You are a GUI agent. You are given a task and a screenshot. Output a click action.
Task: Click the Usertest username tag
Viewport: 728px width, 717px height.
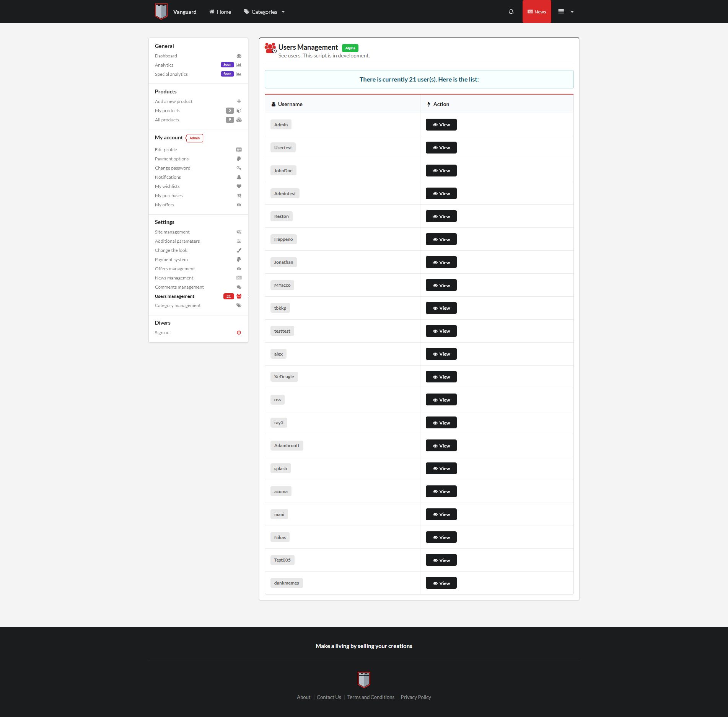point(283,148)
